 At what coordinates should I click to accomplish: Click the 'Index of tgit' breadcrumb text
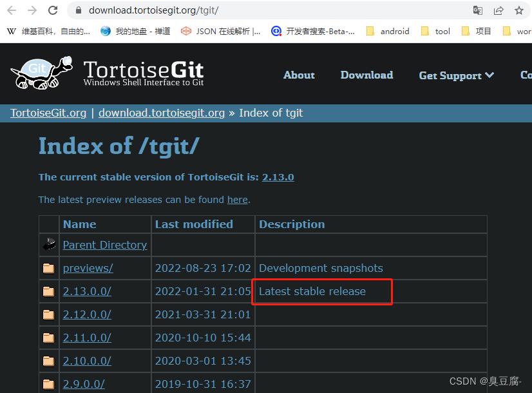(271, 113)
